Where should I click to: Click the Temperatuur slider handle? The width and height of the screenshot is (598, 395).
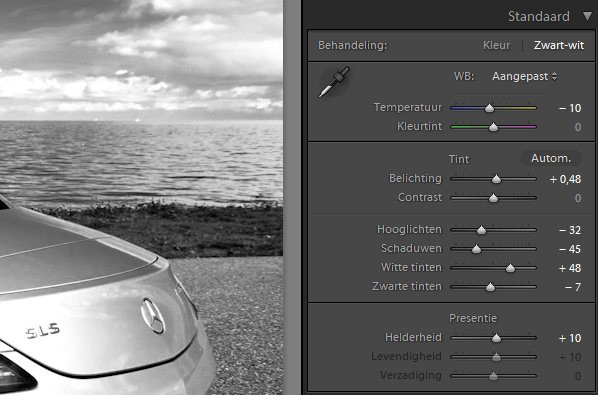pyautogui.click(x=489, y=108)
